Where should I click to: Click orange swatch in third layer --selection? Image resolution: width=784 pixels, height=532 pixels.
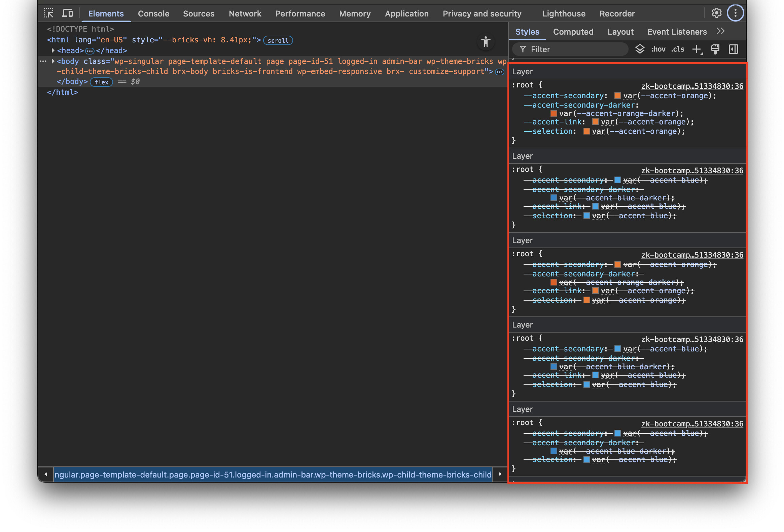coord(586,300)
